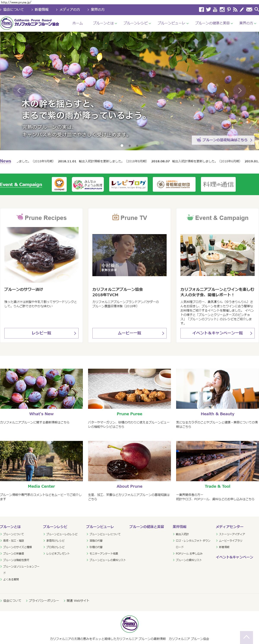Select the third carousel dot indicator
The height and width of the screenshot is (644, 259).
point(137,146)
